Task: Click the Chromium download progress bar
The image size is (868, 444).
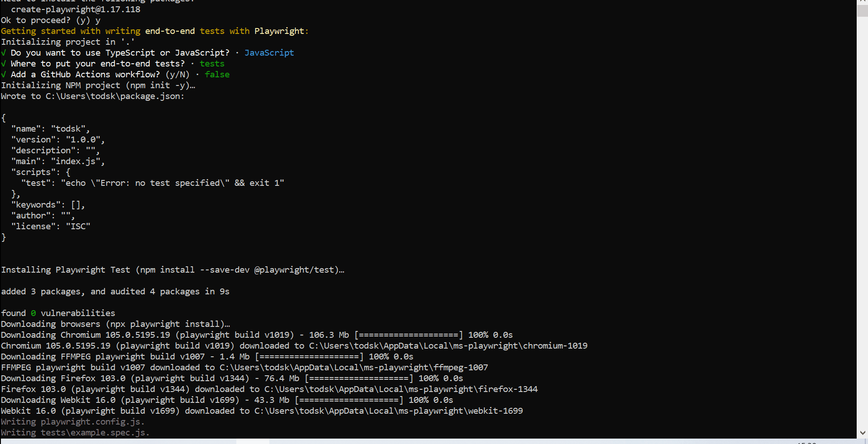Action: tap(408, 335)
